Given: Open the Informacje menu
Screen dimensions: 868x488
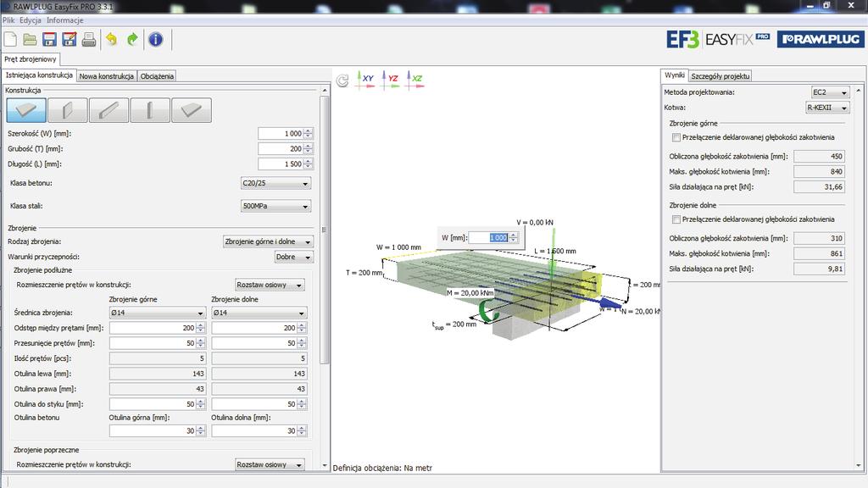Looking at the screenshot, I should [x=64, y=20].
